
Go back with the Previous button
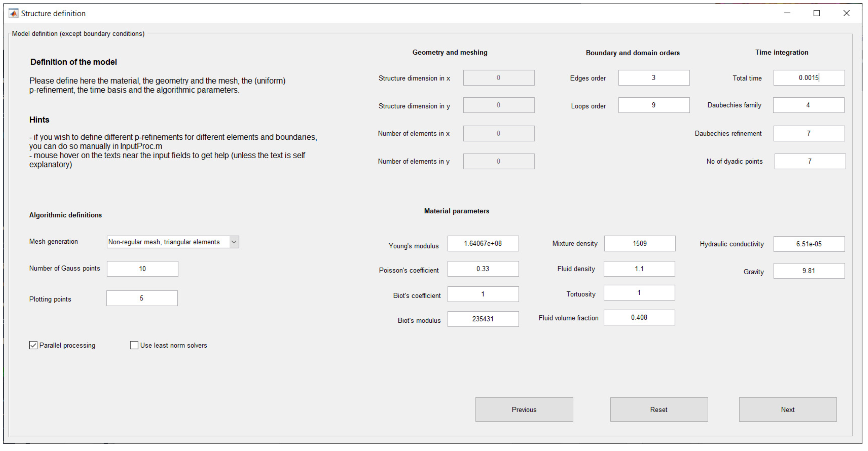[x=524, y=410]
